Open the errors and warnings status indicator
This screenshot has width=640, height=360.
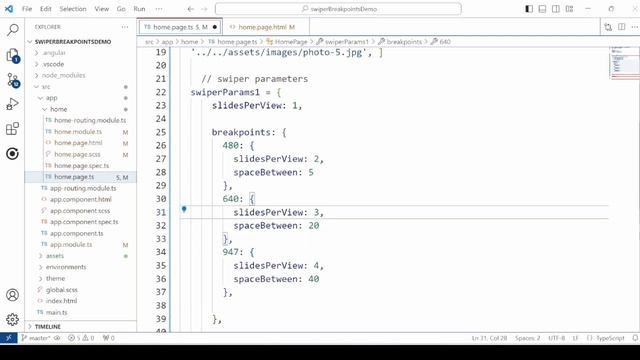click(81, 338)
